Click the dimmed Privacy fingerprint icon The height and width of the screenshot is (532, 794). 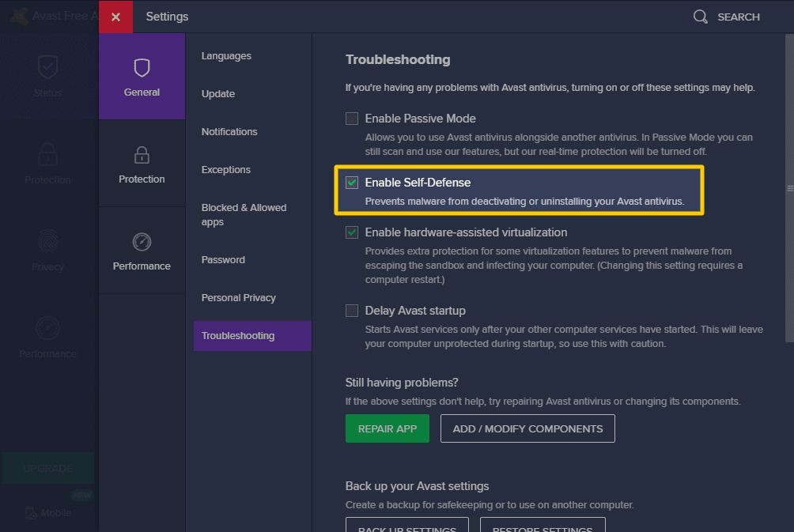pos(47,240)
